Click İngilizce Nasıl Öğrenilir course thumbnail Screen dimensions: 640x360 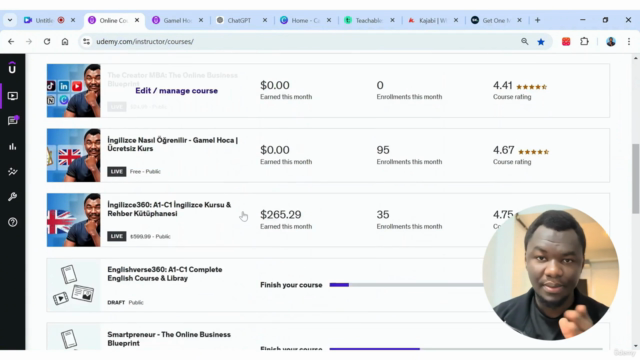click(73, 155)
